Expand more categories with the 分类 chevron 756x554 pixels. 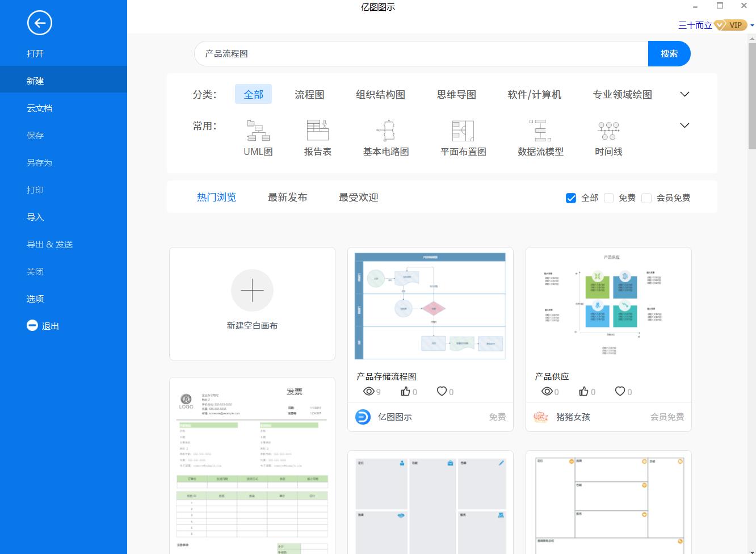pos(684,94)
